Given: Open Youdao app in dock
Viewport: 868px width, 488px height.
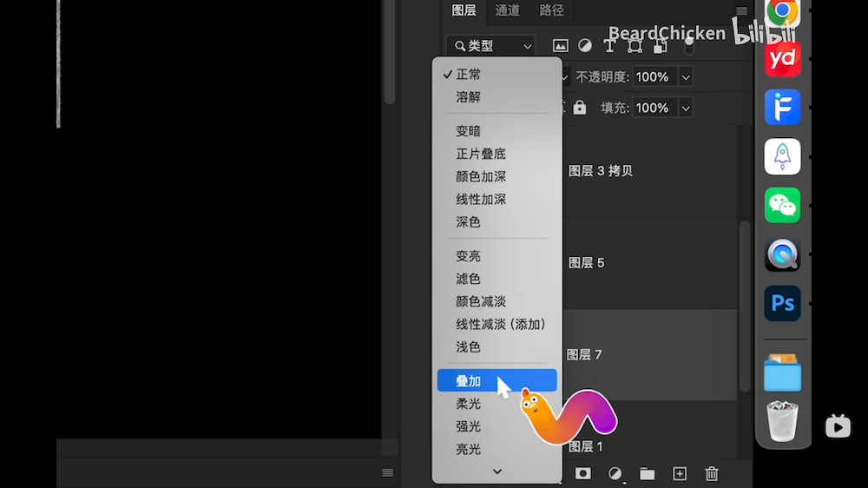Looking at the screenshot, I should point(782,58).
